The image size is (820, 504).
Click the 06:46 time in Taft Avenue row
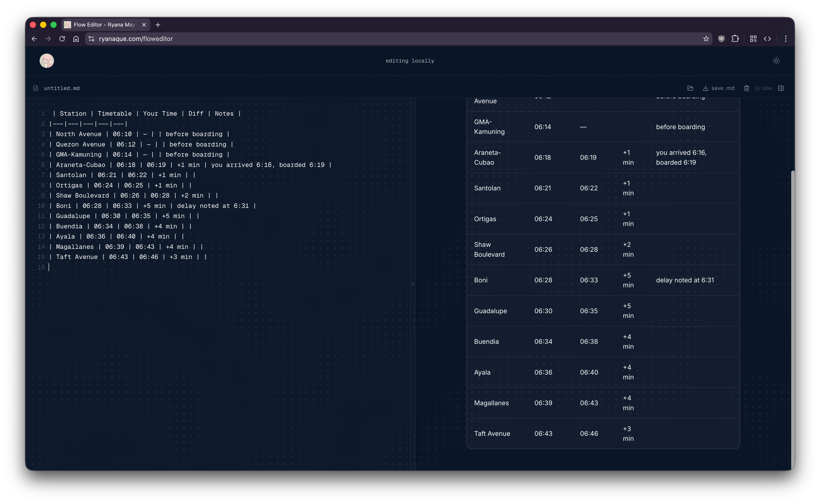coord(589,433)
